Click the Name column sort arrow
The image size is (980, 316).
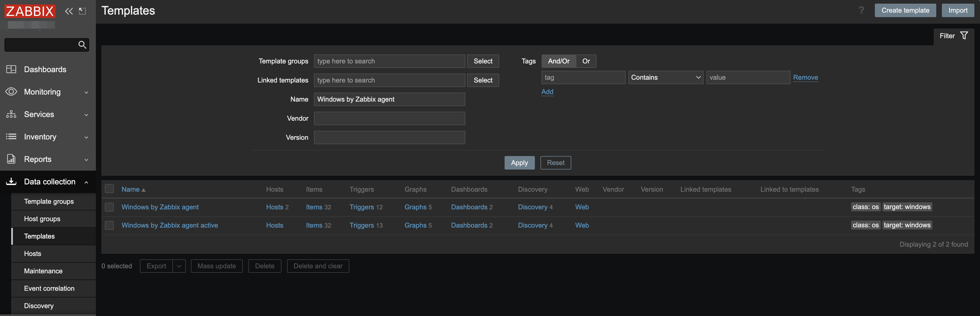pyautogui.click(x=144, y=190)
